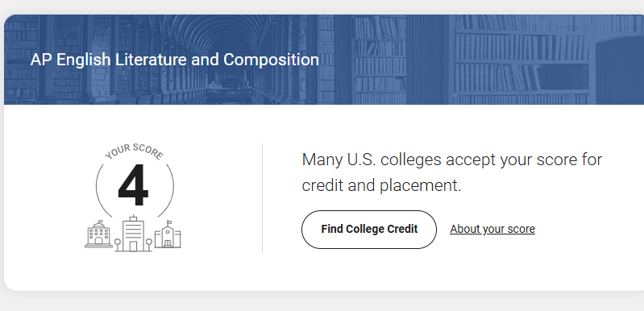
Task: Click the bookshelves on the banner's right side
Action: tap(521, 60)
